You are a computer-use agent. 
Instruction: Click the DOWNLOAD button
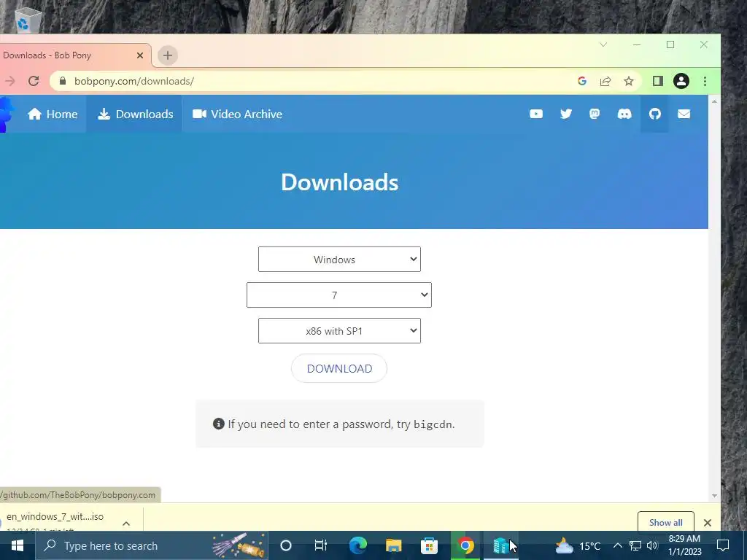339,368
